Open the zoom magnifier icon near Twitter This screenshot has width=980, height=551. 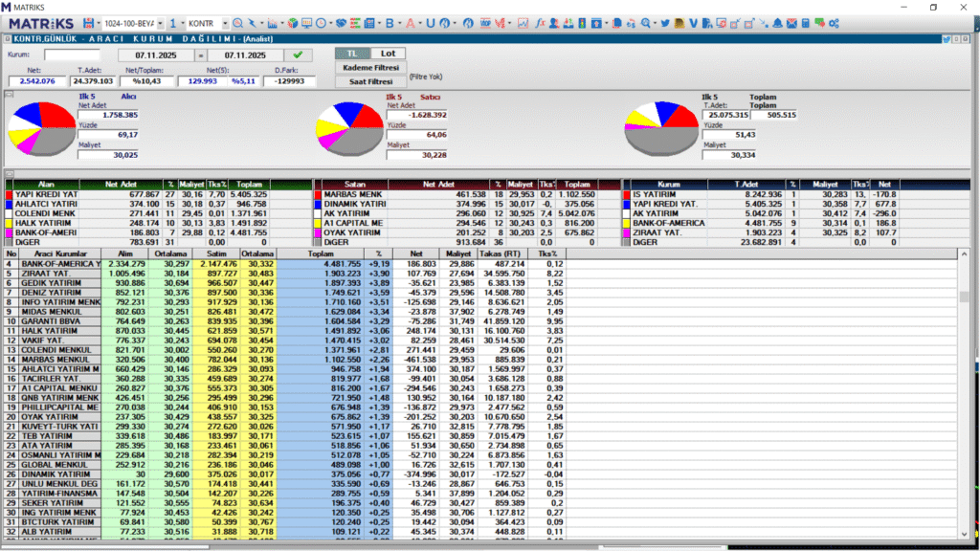point(646,23)
